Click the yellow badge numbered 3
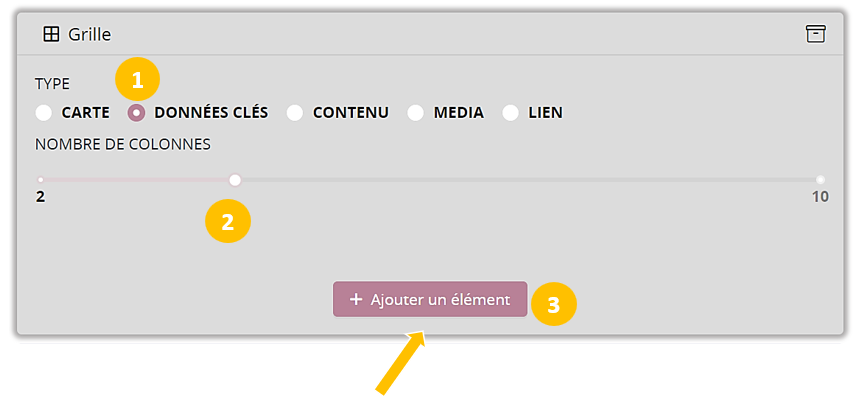The image size is (858, 405). [553, 304]
